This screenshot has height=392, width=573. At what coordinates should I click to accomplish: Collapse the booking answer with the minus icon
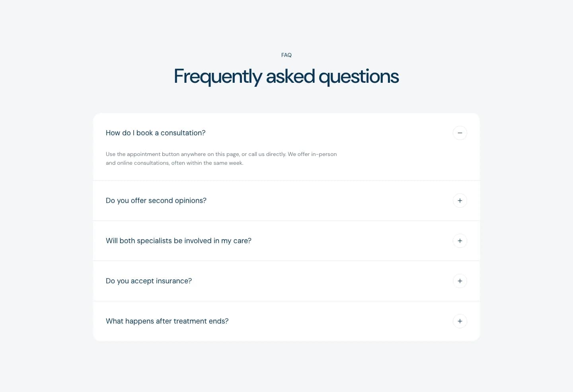click(x=460, y=133)
